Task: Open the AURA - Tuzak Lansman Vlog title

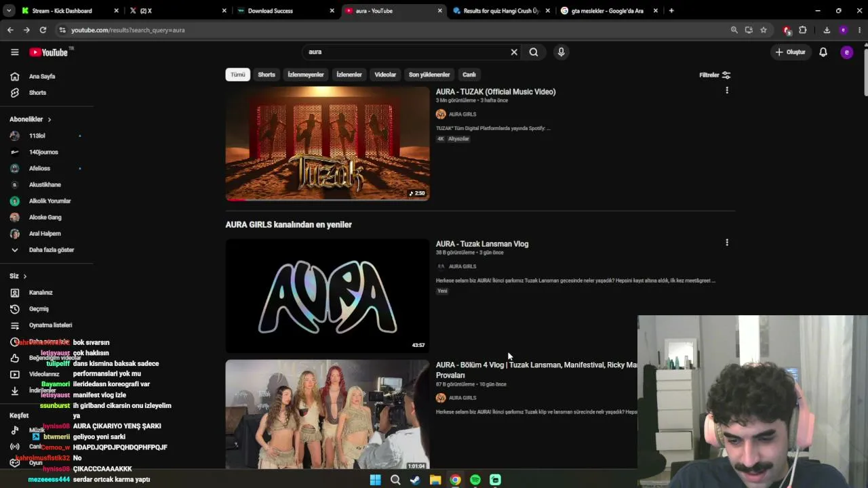Action: point(482,244)
